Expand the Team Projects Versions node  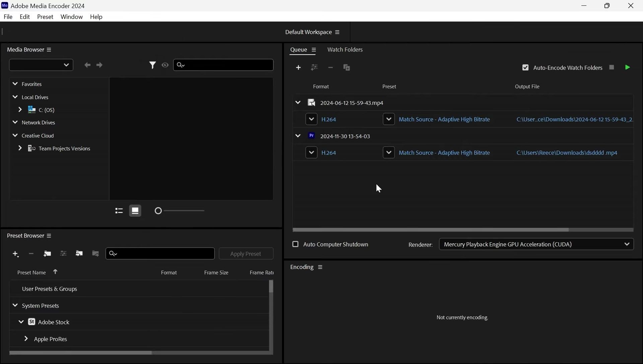click(20, 148)
